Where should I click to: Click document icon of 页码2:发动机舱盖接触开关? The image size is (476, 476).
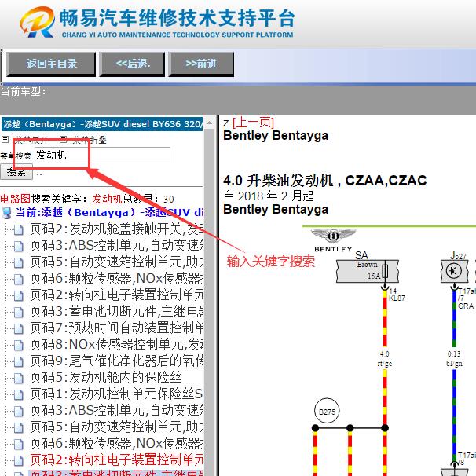pyautogui.click(x=19, y=230)
